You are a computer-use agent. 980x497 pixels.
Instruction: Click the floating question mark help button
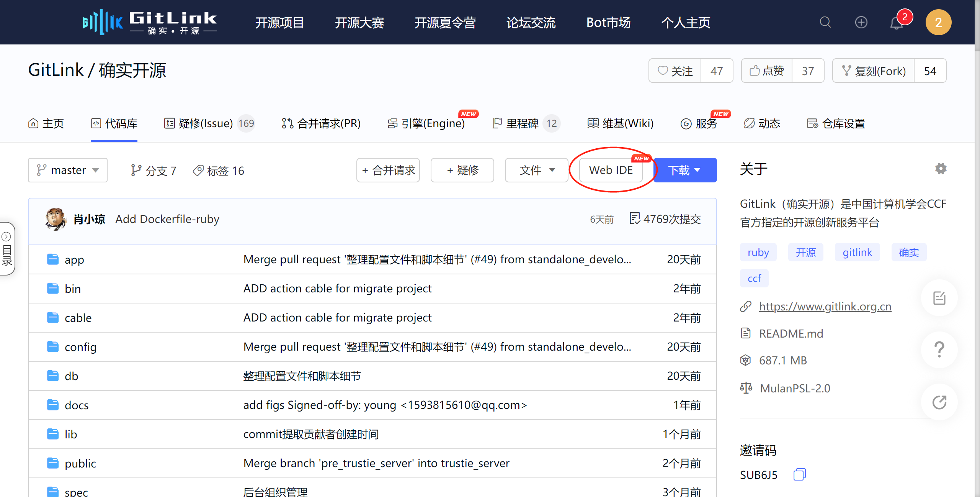coord(939,349)
